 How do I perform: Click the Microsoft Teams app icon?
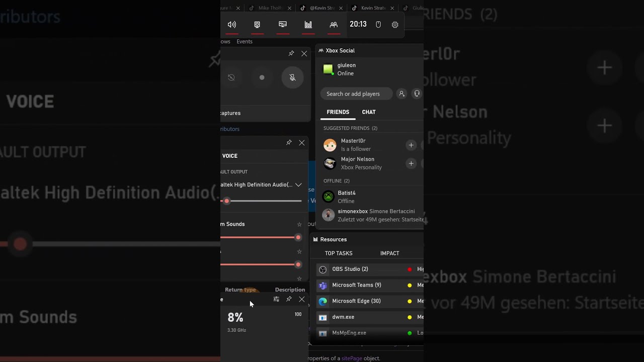pos(323,286)
